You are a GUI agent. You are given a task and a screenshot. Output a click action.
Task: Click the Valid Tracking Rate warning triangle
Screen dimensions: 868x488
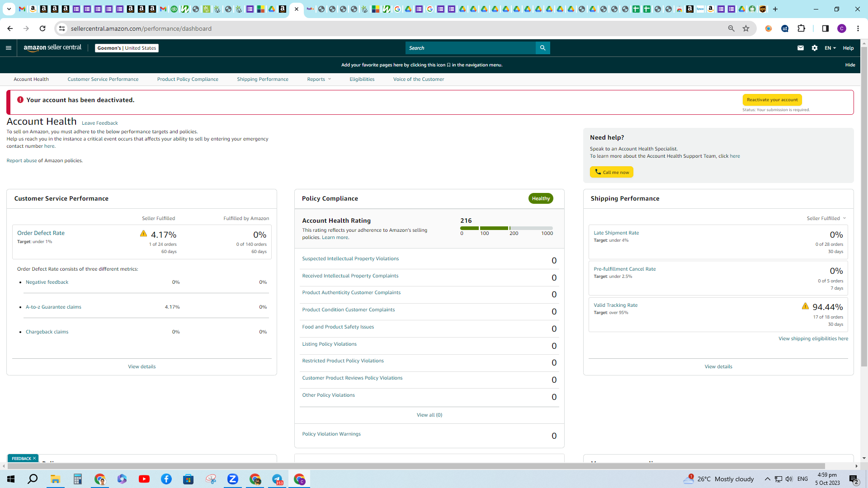[805, 306]
